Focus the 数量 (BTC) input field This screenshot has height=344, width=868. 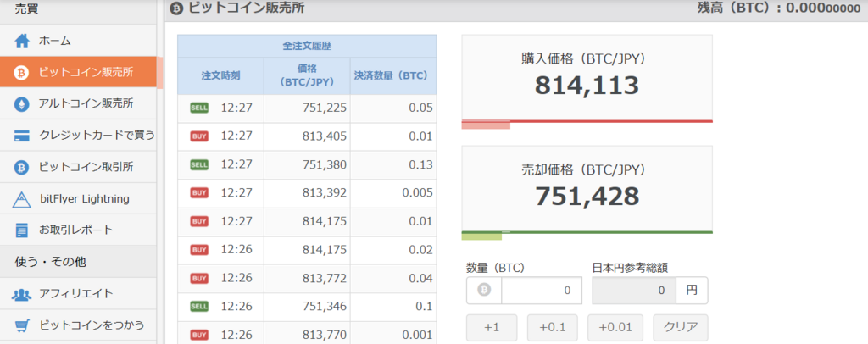pos(542,291)
